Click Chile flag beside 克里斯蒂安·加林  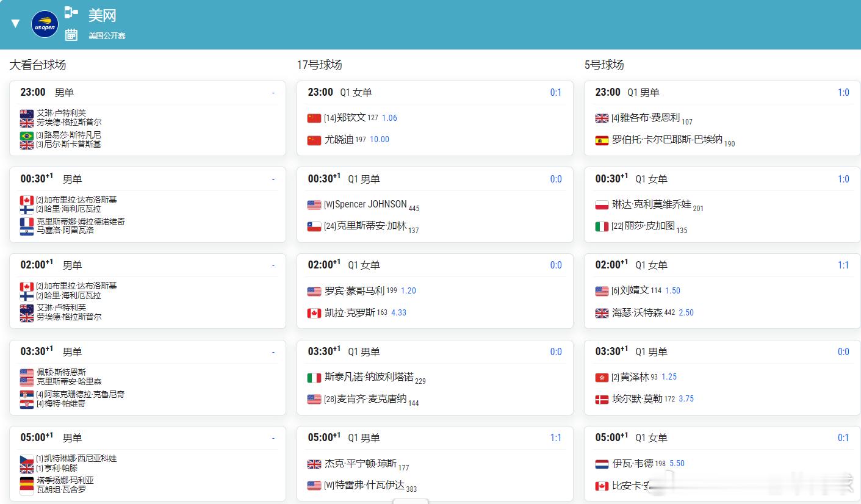314,226
